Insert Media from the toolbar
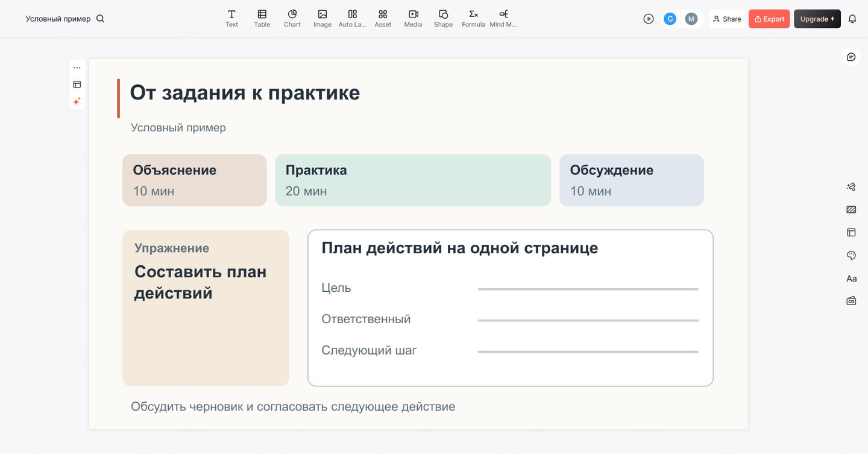 click(x=413, y=18)
